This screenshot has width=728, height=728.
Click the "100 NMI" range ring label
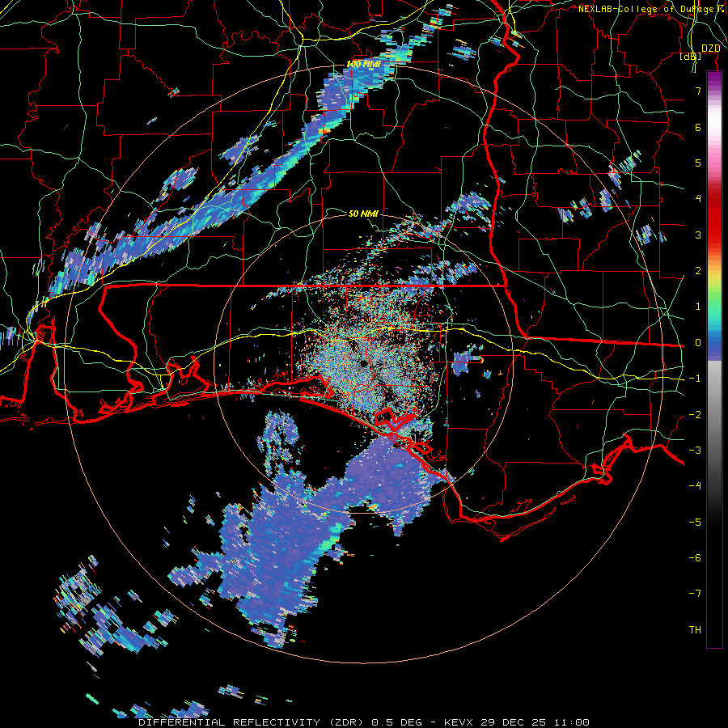(x=363, y=64)
